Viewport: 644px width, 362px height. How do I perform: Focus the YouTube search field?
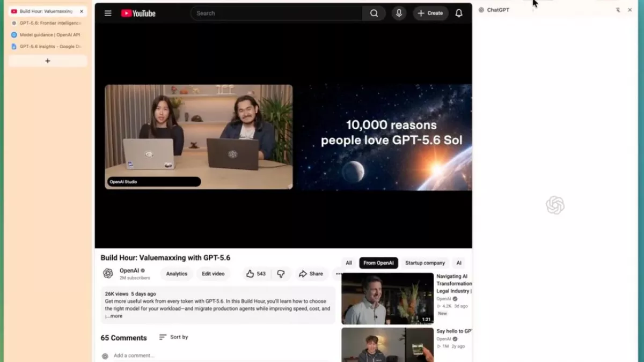[276, 13]
